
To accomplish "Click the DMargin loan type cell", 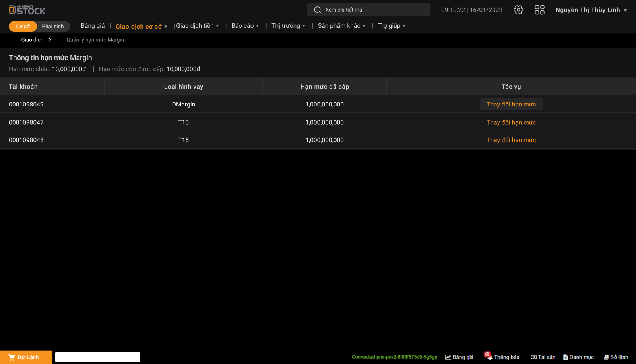I will point(184,105).
